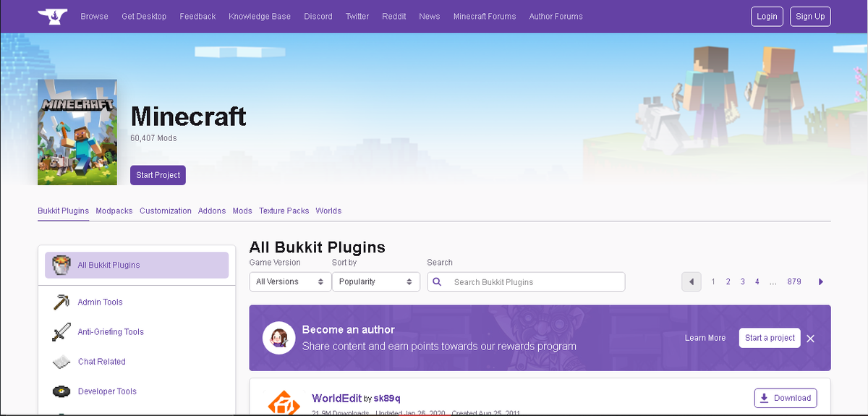Viewport: 868px width, 416px height.
Task: Go to previous page arrow
Action: point(692,281)
